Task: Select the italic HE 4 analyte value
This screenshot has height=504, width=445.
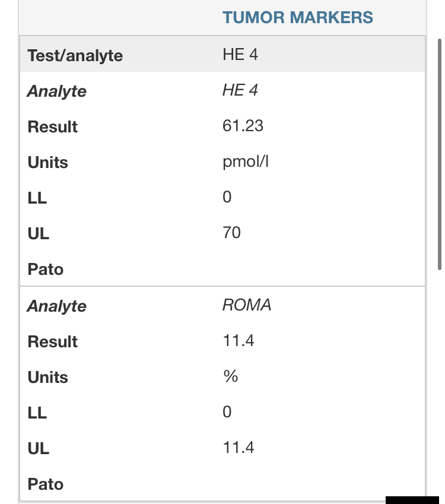Action: 240,90
